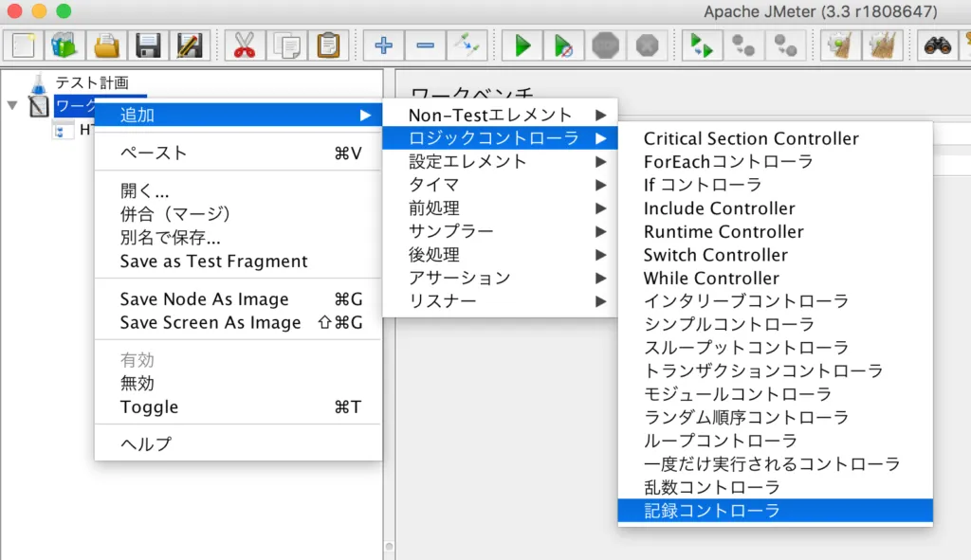971x560 pixels.
Task: Click the Copy icon in toolbar
Action: point(286,45)
